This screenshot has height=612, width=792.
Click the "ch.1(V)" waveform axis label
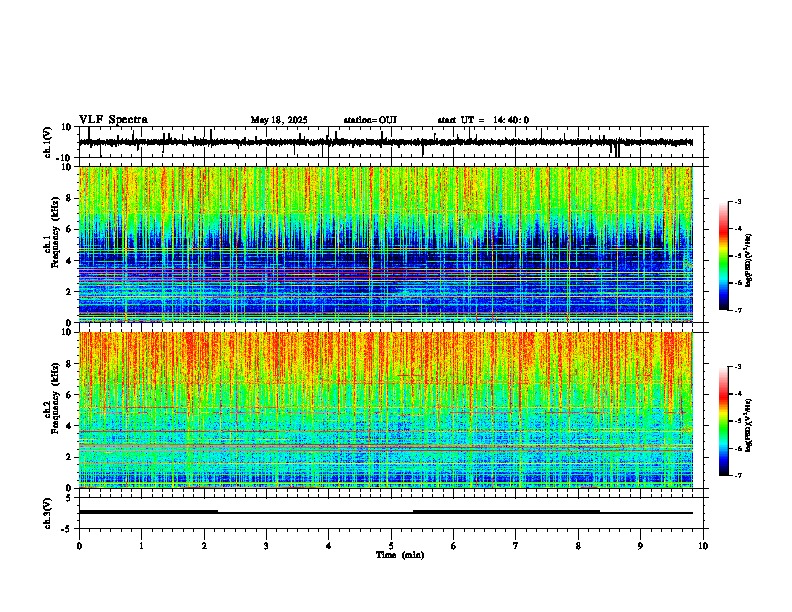click(x=48, y=142)
